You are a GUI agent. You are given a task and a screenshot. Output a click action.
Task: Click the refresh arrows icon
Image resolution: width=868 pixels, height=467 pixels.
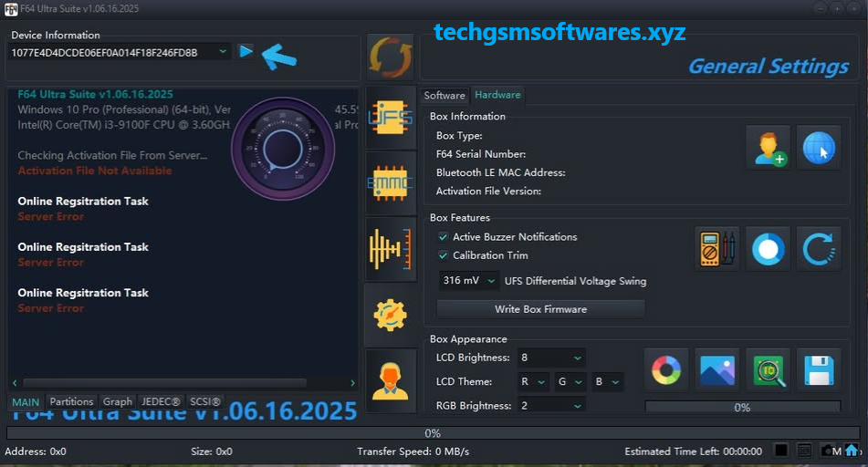coord(391,57)
